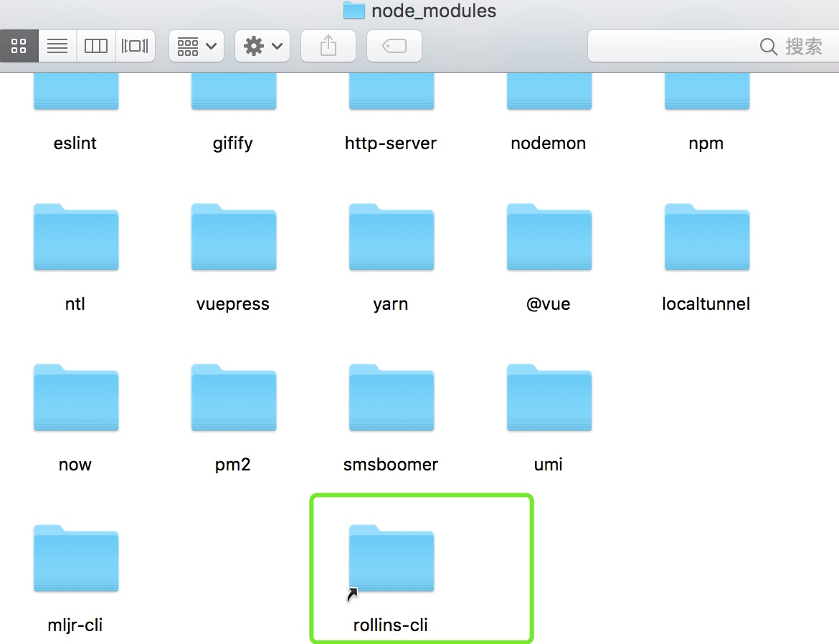Click the vuepress folder name
This screenshot has width=839, height=644.
click(233, 304)
